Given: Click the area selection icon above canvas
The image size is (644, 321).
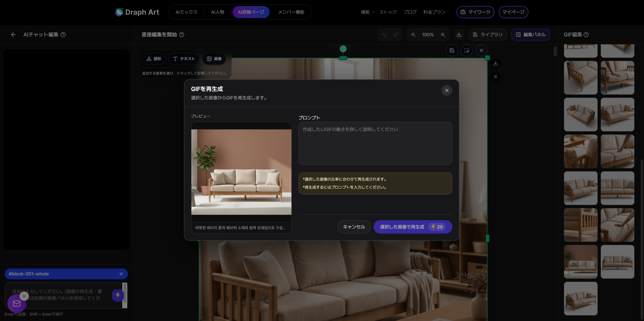Looking at the screenshot, I should [x=467, y=51].
